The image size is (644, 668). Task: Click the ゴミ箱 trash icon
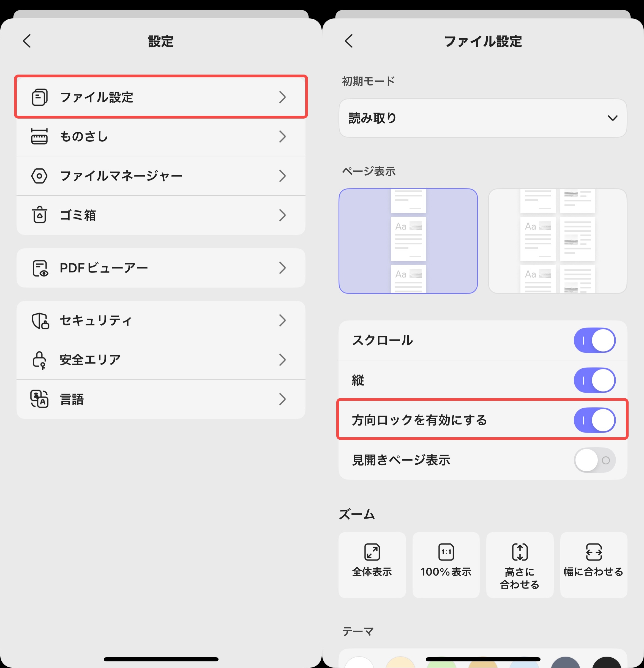(39, 215)
